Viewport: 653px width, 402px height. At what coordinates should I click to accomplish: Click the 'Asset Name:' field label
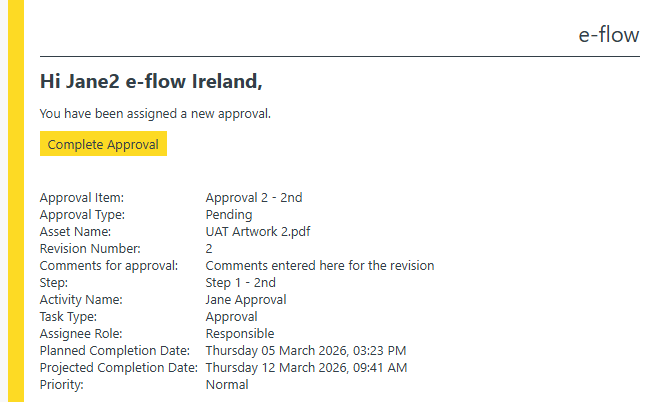(75, 232)
